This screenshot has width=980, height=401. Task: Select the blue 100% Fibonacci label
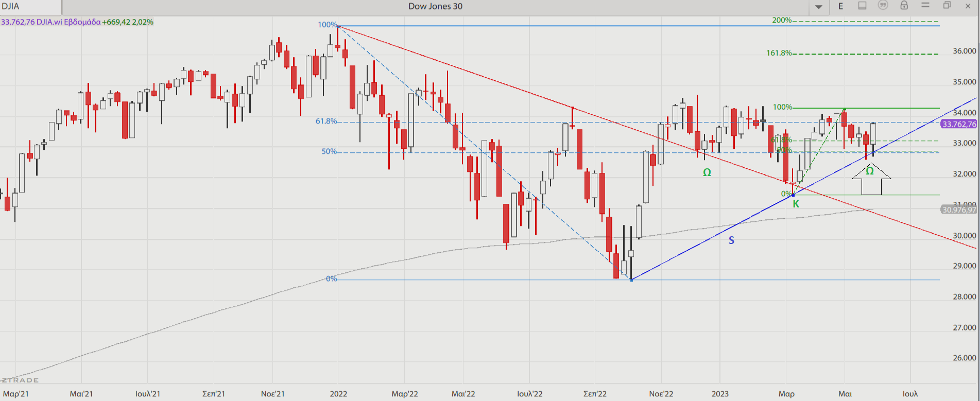point(327,25)
